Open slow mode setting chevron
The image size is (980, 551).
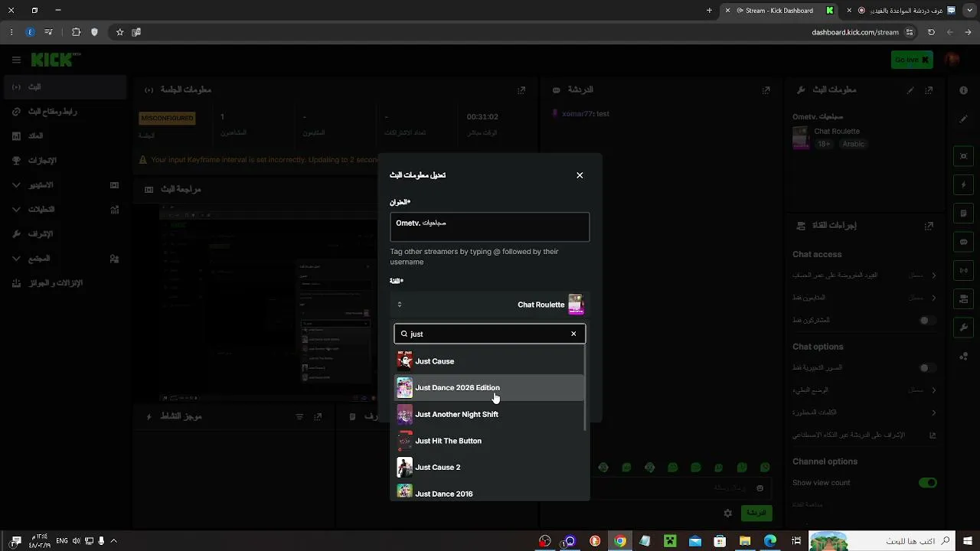pyautogui.click(x=933, y=390)
